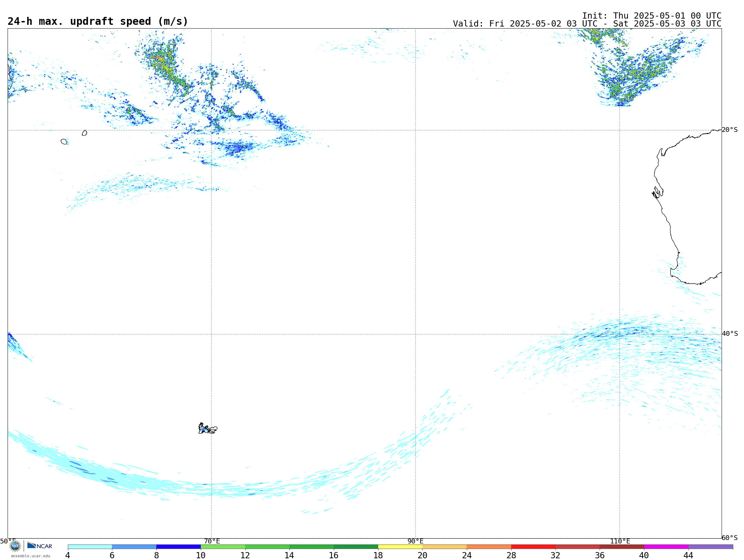
Task: Click the Réunion island outline west of Mauritius
Action: click(x=64, y=142)
